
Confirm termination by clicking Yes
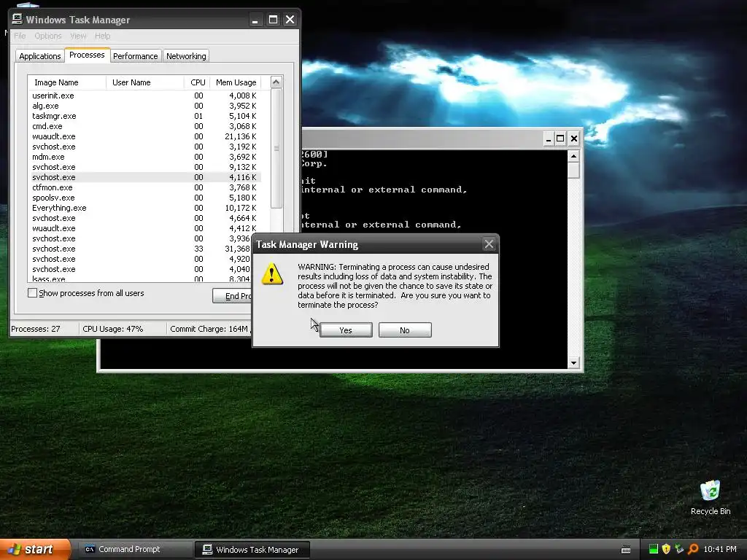(x=346, y=330)
